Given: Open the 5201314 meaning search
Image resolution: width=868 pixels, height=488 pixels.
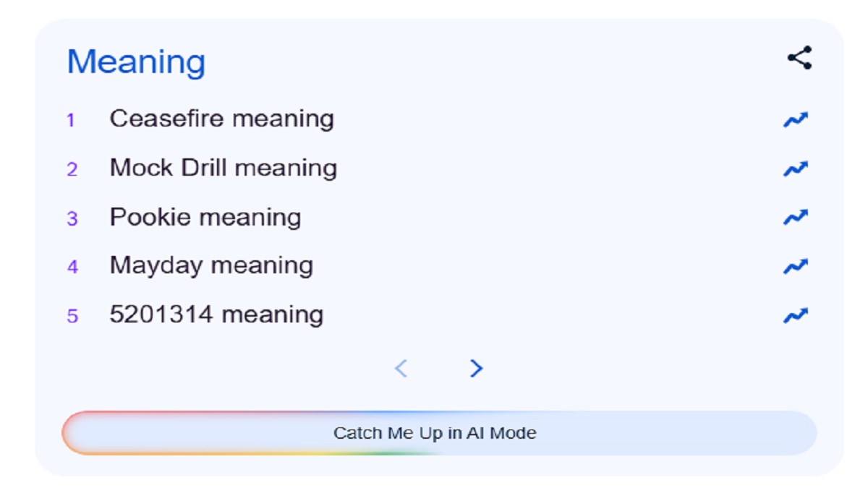Looking at the screenshot, I should coord(216,315).
